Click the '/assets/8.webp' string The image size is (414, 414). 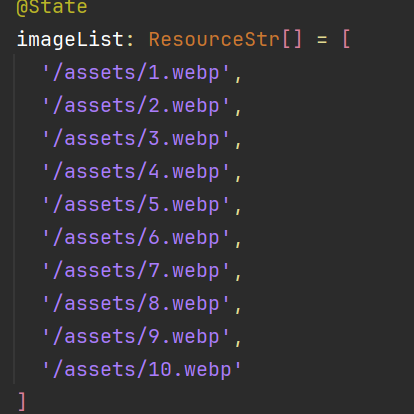(136, 304)
